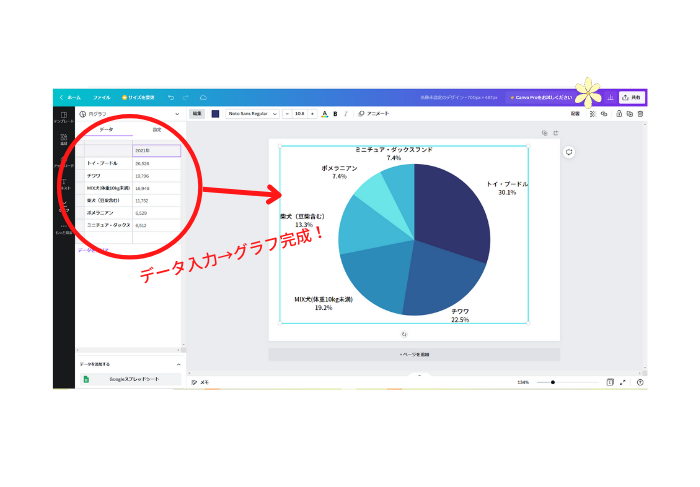Delete the selected element with trash icon
Screen dimensions: 700x487
tap(641, 114)
